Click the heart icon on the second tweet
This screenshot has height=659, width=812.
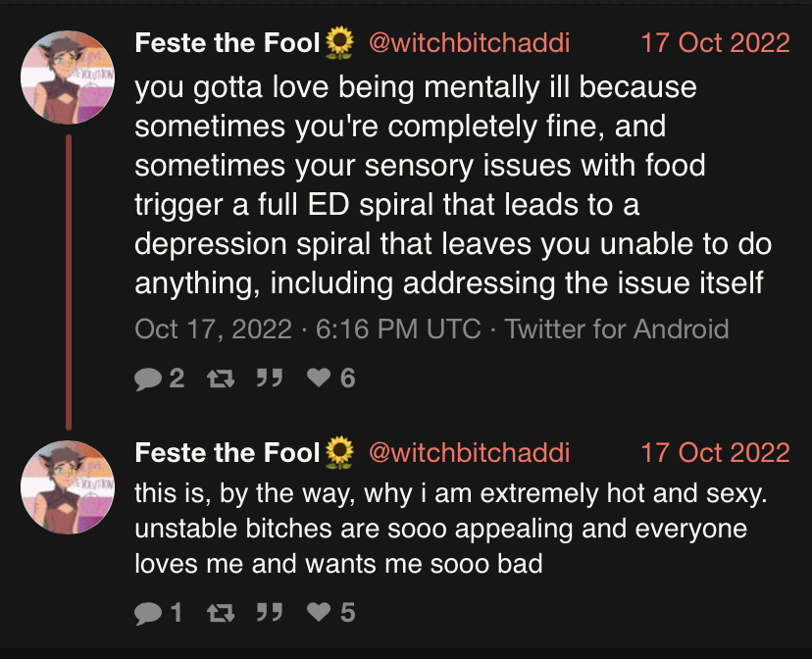tap(318, 613)
